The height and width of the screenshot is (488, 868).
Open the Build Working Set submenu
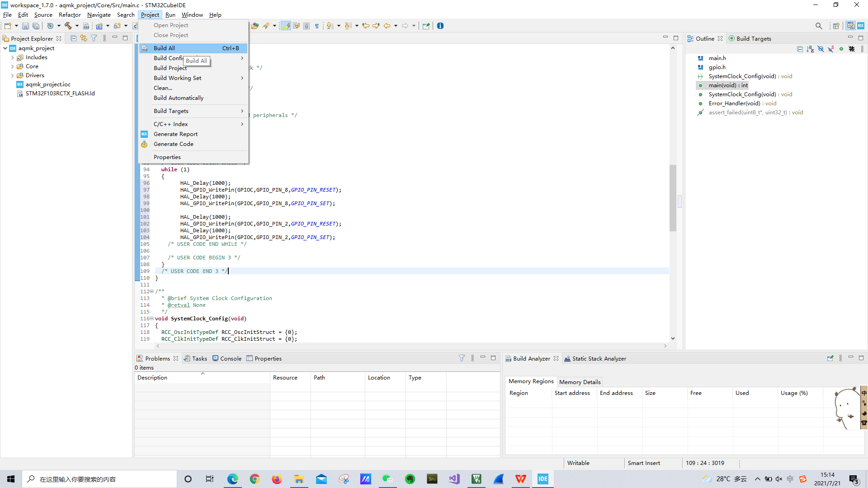pos(193,78)
